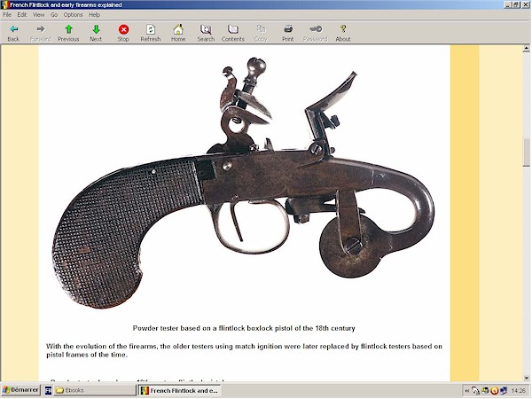Image resolution: width=532 pixels, height=399 pixels.
Task: Open the Go menu
Action: [x=54, y=14]
